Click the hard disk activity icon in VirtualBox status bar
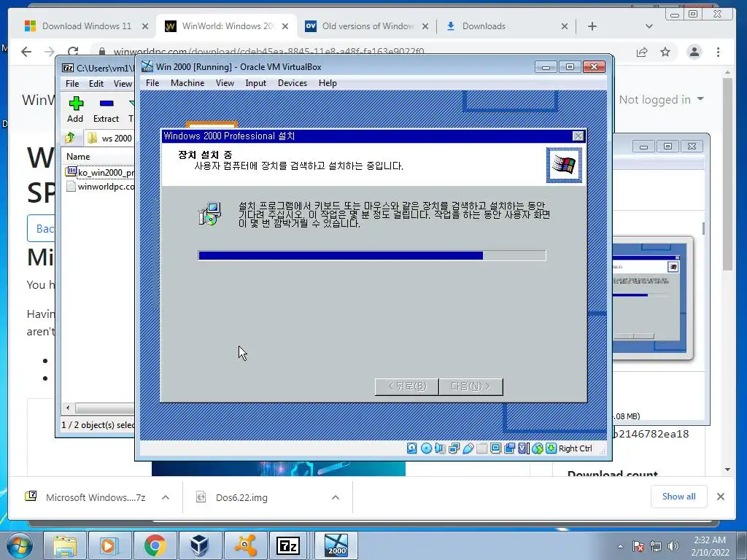Screen dimensions: 747x560 412,448
